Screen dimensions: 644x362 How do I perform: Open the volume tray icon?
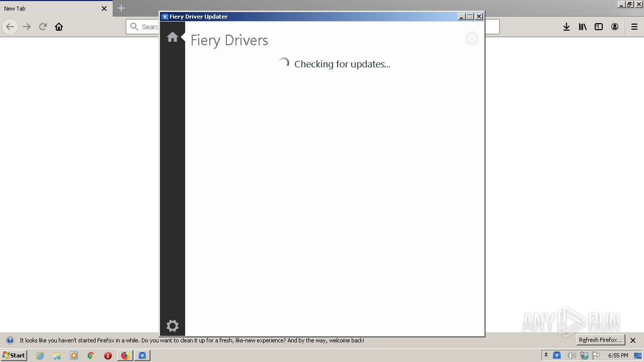click(572, 355)
